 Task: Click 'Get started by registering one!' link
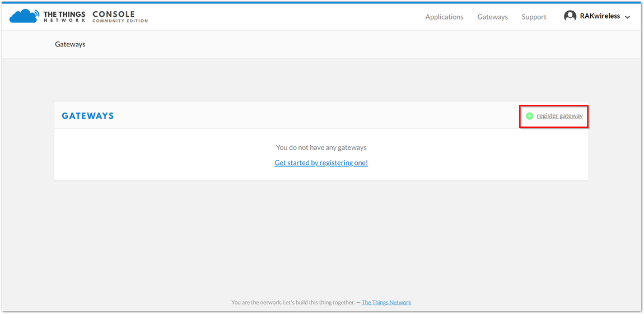(321, 163)
